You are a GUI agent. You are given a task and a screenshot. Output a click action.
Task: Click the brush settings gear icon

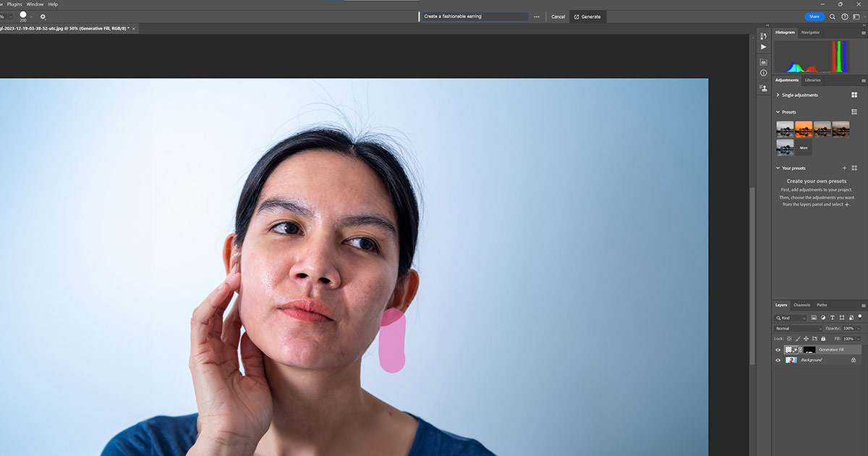43,17
